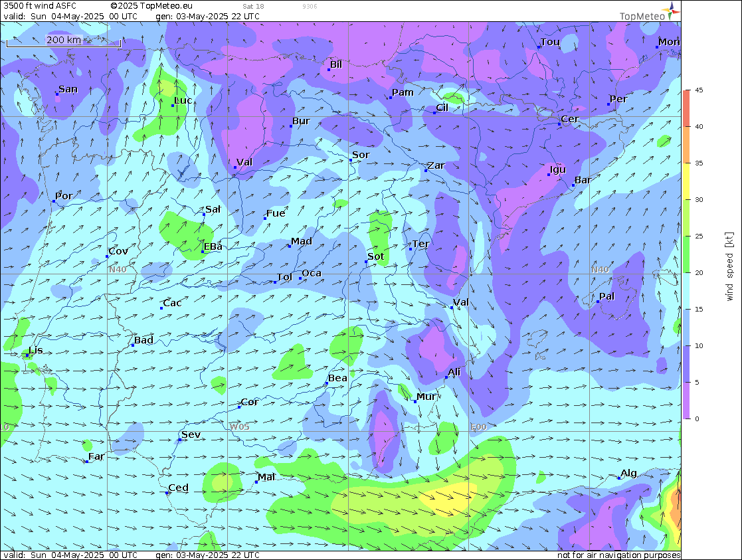
Task: Click the 'Far' city label
Action: click(96, 456)
